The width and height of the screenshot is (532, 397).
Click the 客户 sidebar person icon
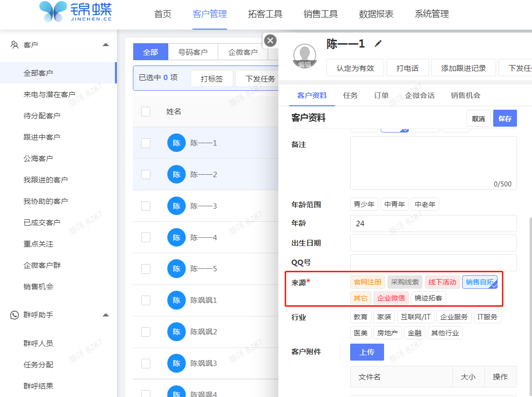click(x=15, y=45)
